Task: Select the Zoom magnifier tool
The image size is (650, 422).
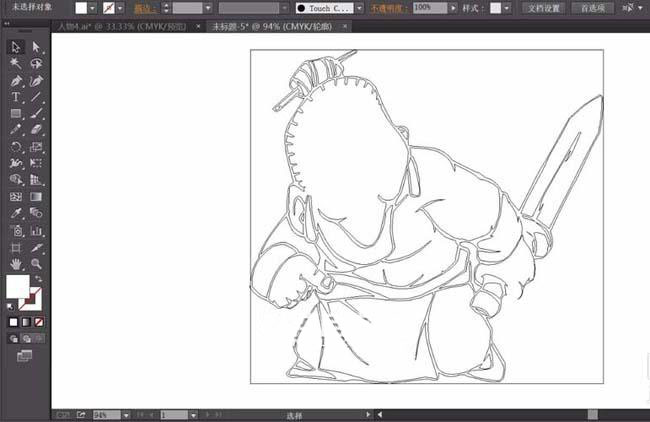Action: pos(36,264)
